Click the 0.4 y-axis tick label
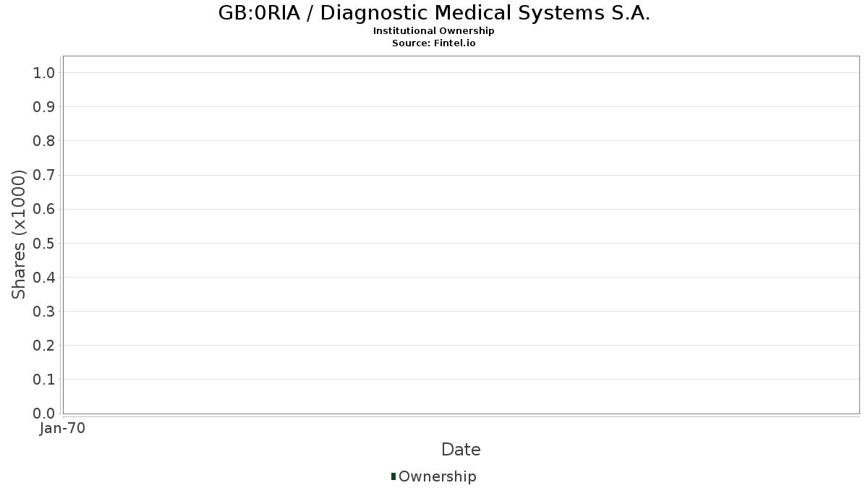The height and width of the screenshot is (488, 868). coord(44,278)
